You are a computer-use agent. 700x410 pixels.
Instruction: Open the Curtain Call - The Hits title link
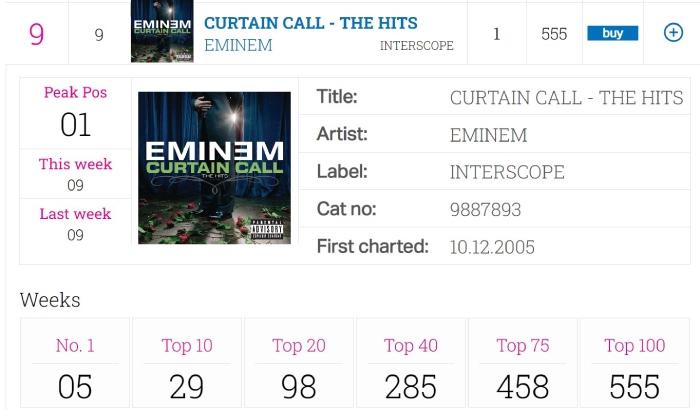pos(311,23)
